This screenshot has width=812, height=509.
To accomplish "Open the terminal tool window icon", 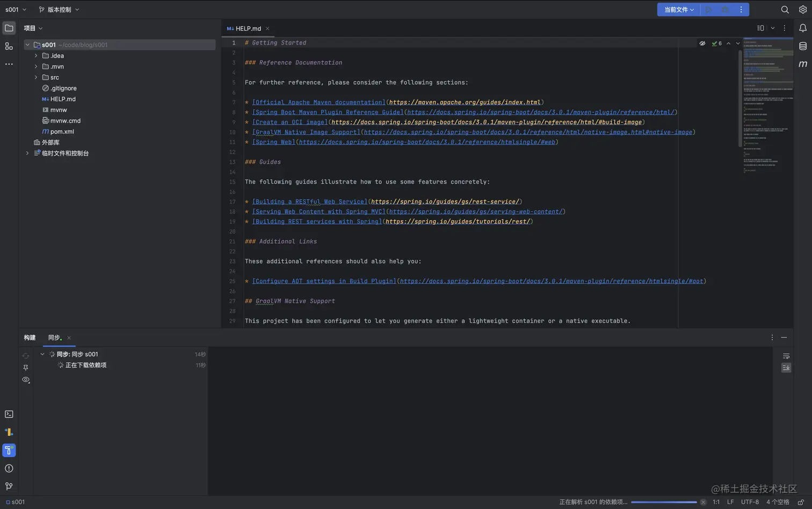I will click(x=8, y=414).
